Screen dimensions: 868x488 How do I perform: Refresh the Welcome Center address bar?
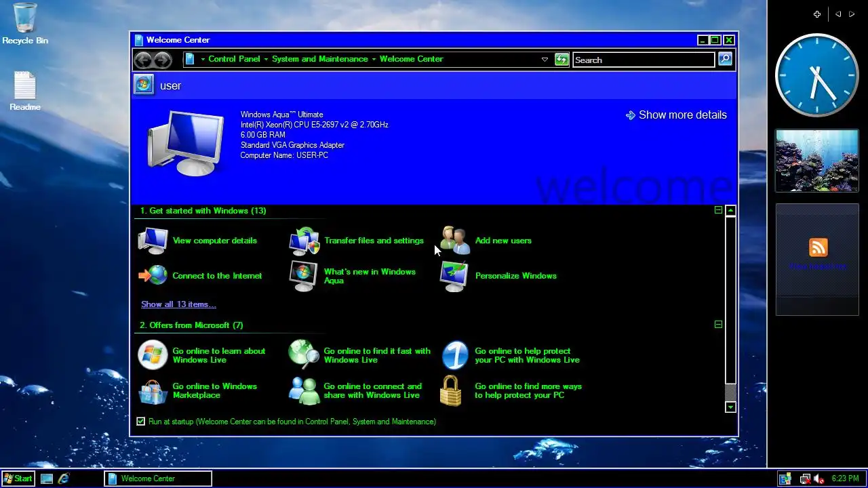pyautogui.click(x=561, y=60)
